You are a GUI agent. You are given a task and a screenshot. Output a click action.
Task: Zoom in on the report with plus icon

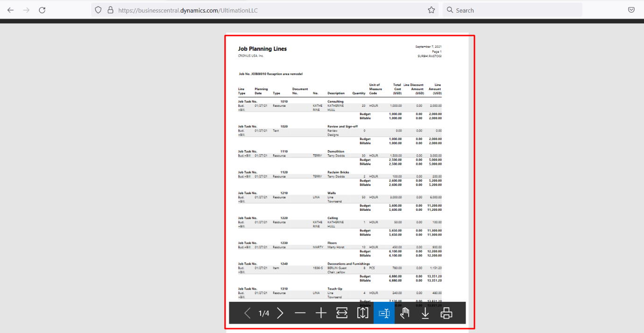tap(321, 313)
